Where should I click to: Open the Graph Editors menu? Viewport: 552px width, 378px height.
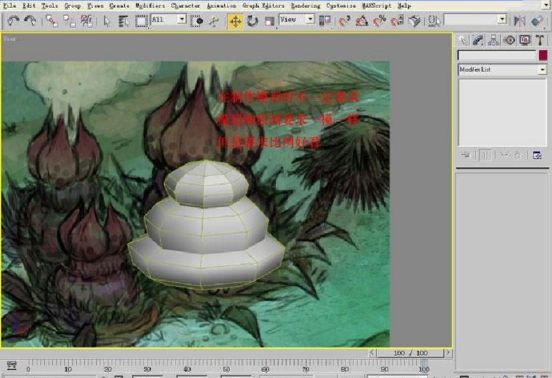point(263,6)
